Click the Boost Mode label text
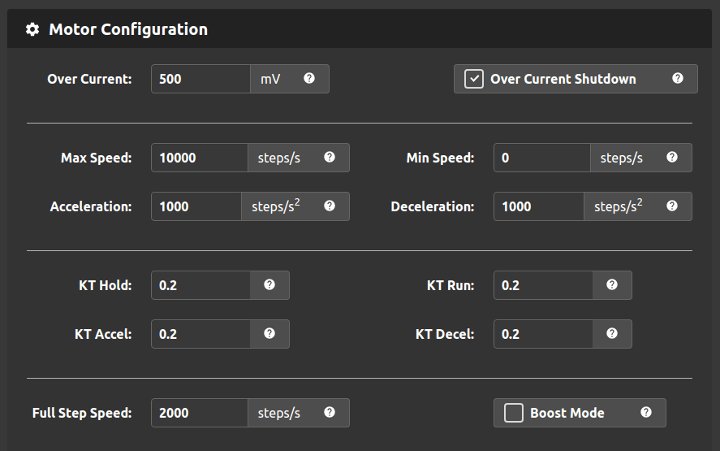Screen dimensions: 720x451 coord(567,413)
